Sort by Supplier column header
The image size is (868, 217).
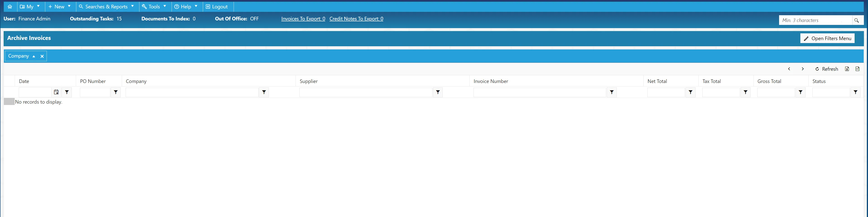click(309, 81)
